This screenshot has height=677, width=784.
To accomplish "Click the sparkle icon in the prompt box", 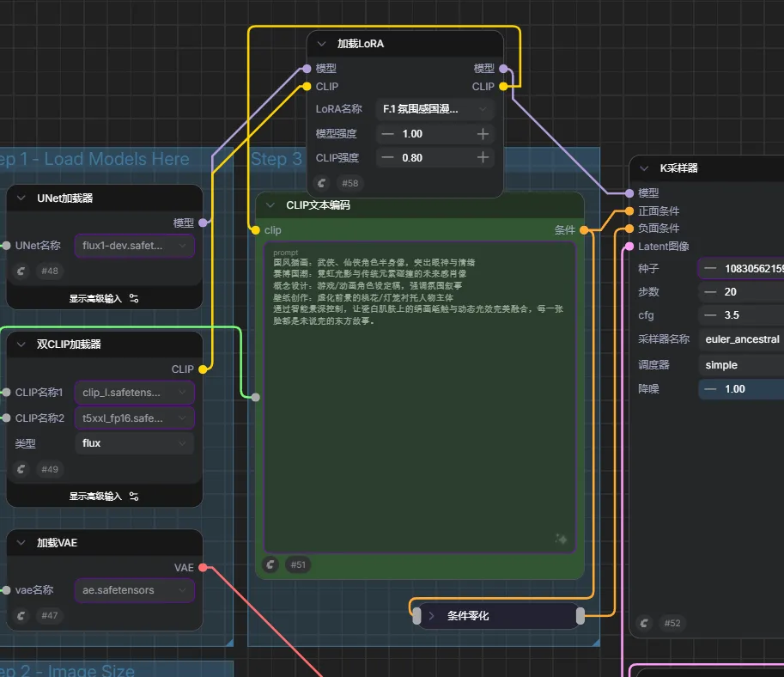I will (x=561, y=539).
